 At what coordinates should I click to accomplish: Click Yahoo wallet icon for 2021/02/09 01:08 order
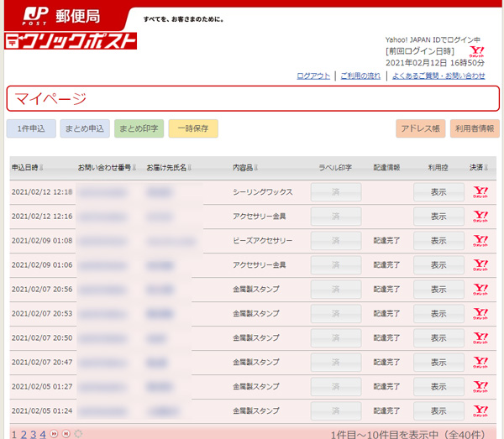click(480, 241)
